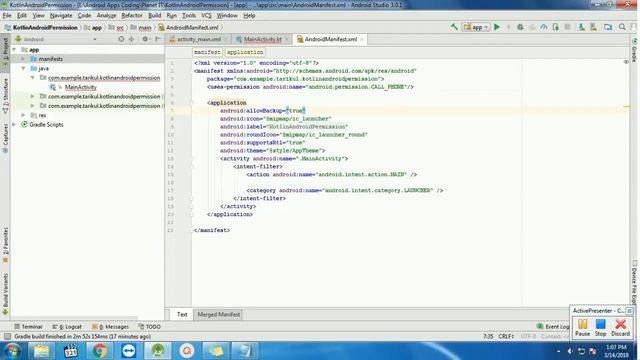Switch to MainActivity.kt editor tab
Viewport: 640px width, 360px height.
tap(262, 39)
